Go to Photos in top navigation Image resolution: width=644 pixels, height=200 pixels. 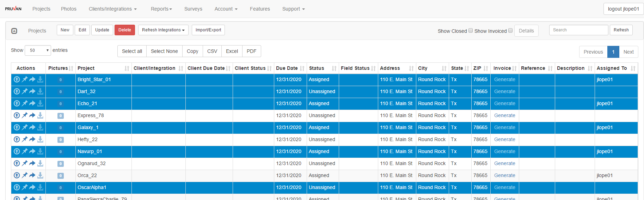click(68, 9)
